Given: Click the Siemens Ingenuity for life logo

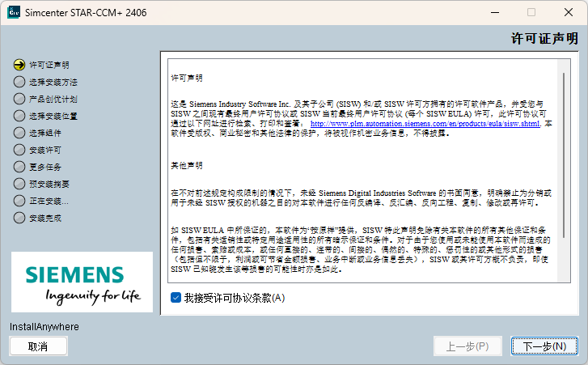Looking at the screenshot, I should (x=82, y=282).
